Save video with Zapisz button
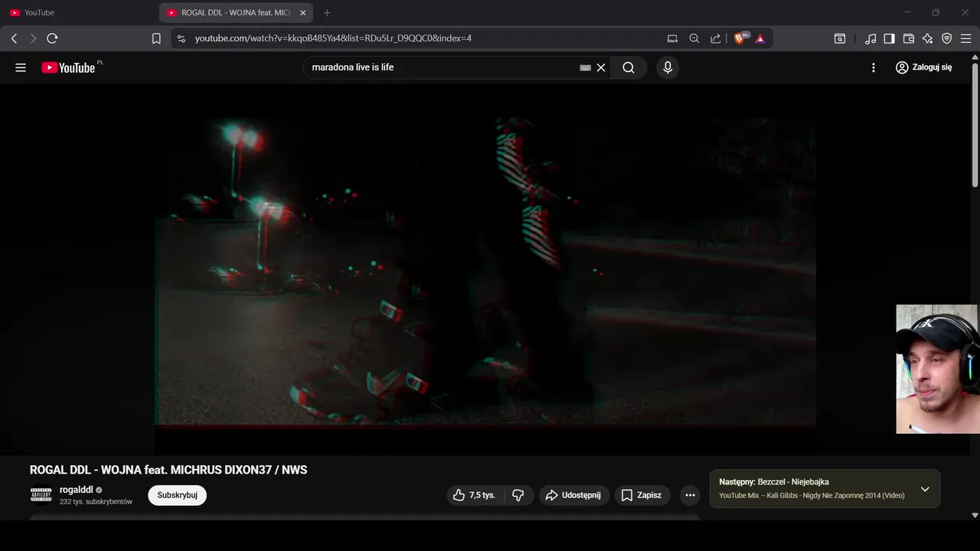 (642, 495)
